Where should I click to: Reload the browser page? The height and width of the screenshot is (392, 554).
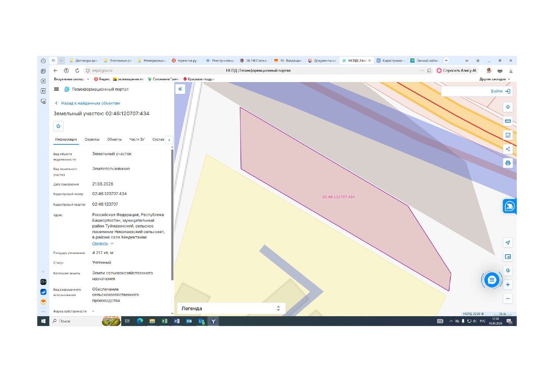[x=77, y=71]
